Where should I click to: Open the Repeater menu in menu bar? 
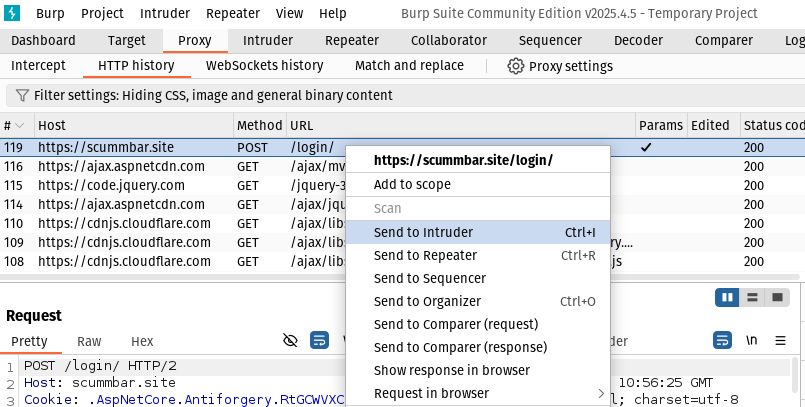click(x=233, y=13)
